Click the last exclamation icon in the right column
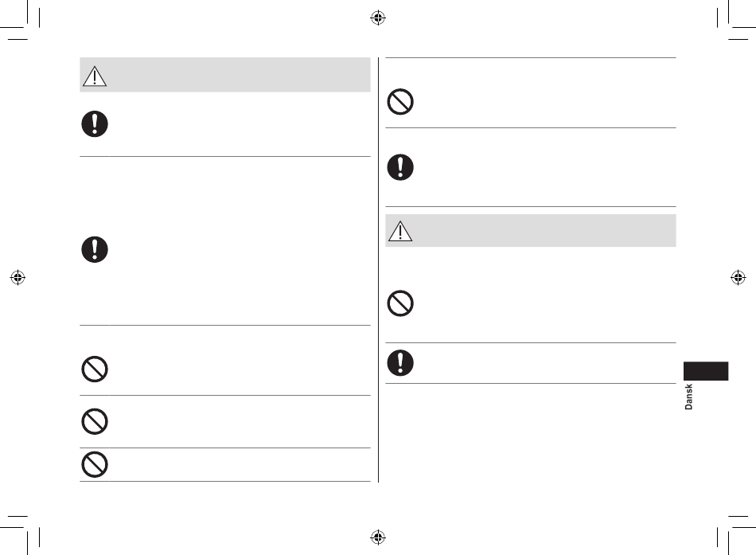Viewport: 756px width, 555px height. click(x=400, y=362)
